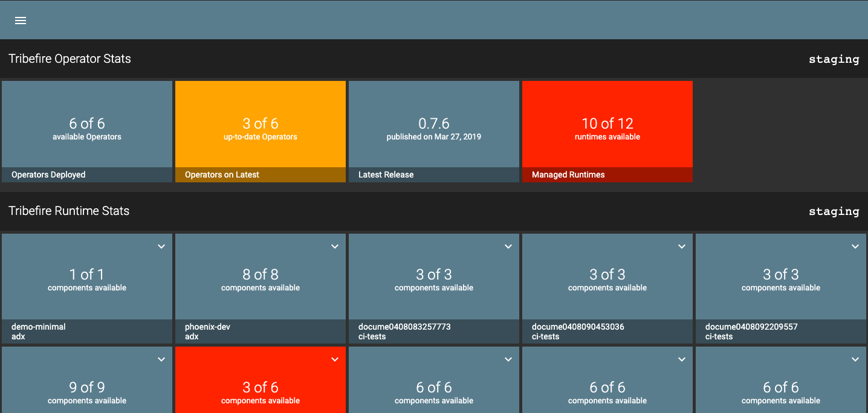This screenshot has width=868, height=413.
Task: Expand docume0408090453036 card chevron
Action: 682,246
